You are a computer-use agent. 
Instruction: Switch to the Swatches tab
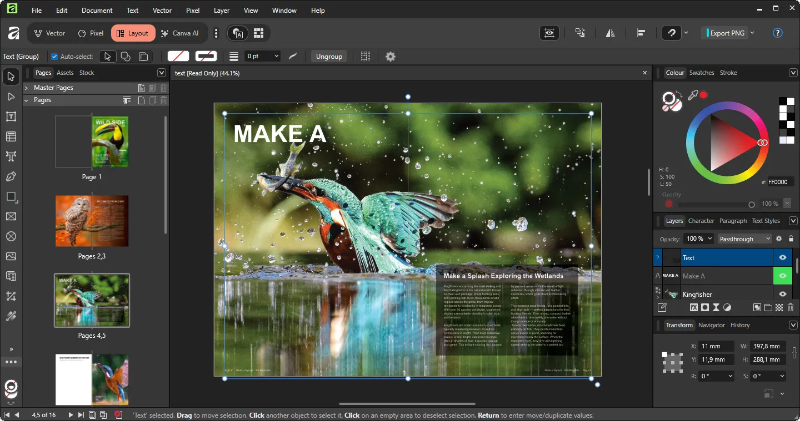coord(701,73)
